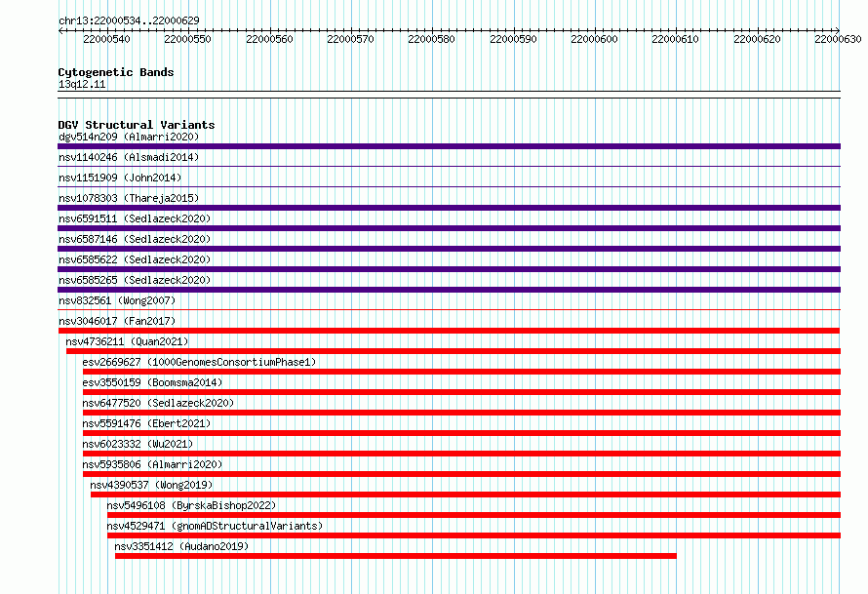Select the red bar under nsv5591476
Screen dimensions: 868x594
pos(461,433)
